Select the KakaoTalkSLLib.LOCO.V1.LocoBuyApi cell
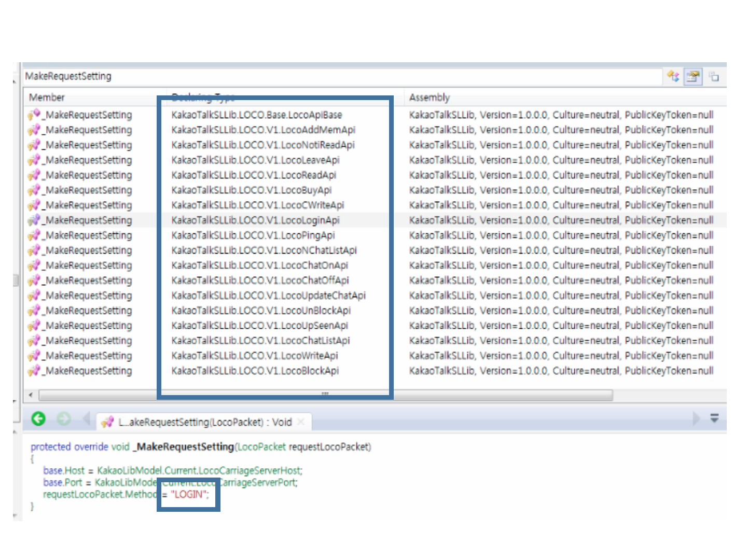Viewport: 747px width, 560px height. [x=252, y=190]
